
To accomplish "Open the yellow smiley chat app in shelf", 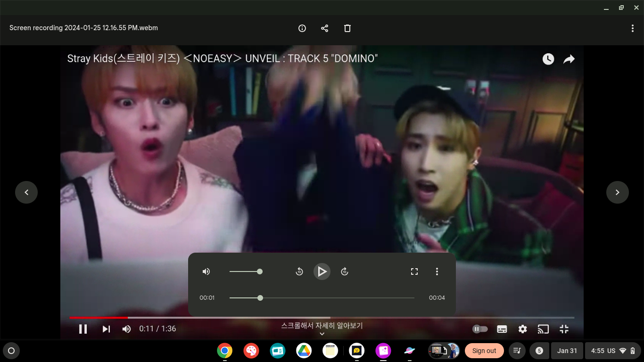I will [357, 351].
